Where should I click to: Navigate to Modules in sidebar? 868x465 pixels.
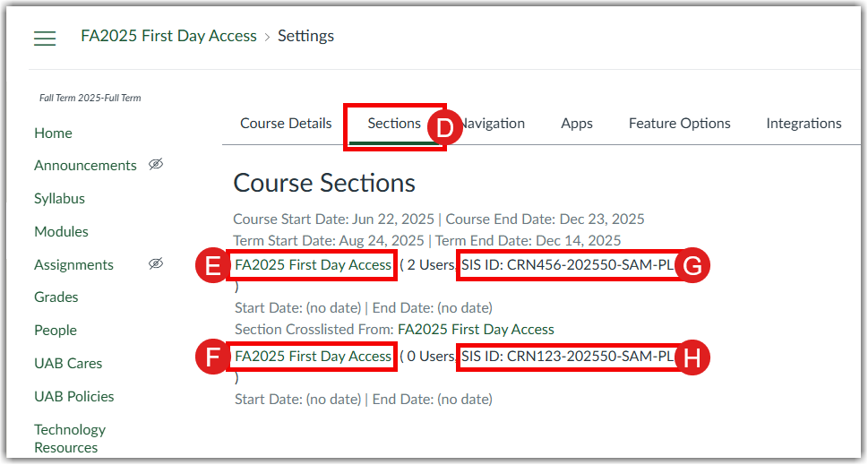tap(61, 232)
